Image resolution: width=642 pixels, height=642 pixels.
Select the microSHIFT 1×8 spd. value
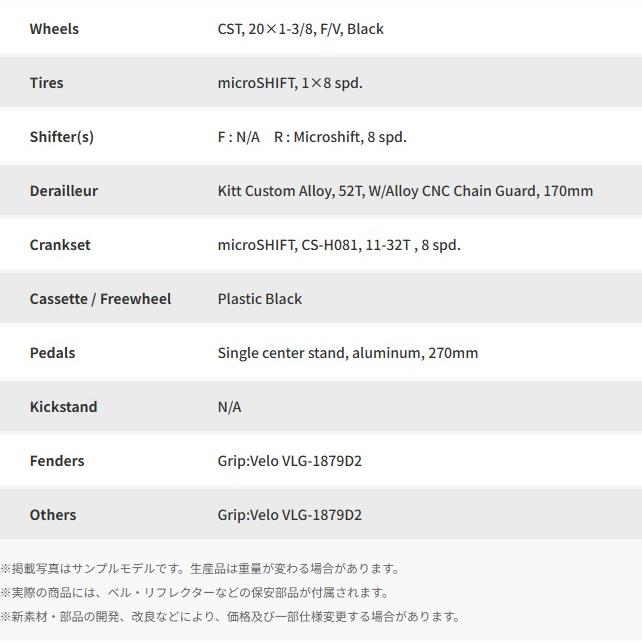[x=290, y=83]
